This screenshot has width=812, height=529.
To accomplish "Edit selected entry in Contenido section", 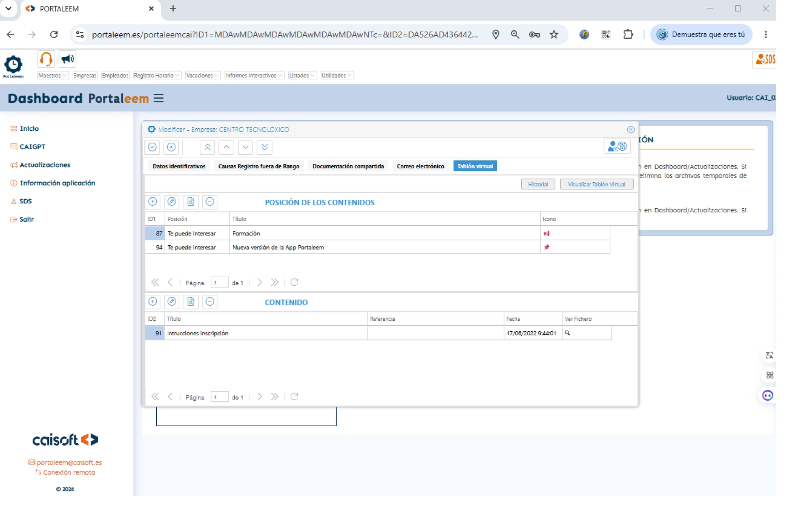I will [172, 302].
